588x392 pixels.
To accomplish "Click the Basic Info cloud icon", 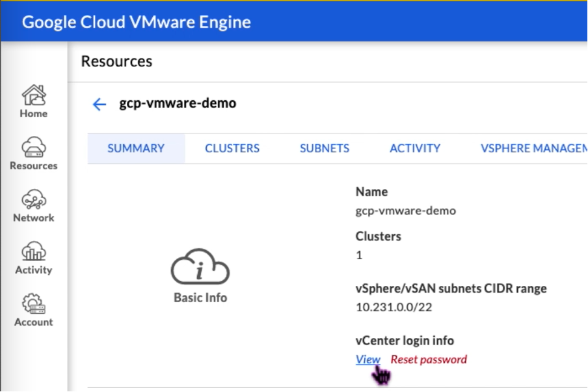I will coord(200,266).
